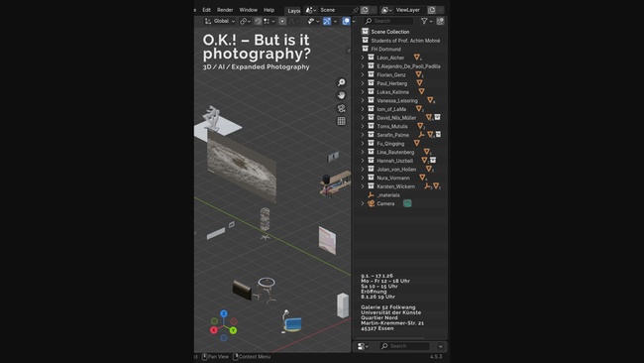This screenshot has height=363, width=644.
Task: Expand the Paul_Herberg collection
Action: pyautogui.click(x=363, y=83)
